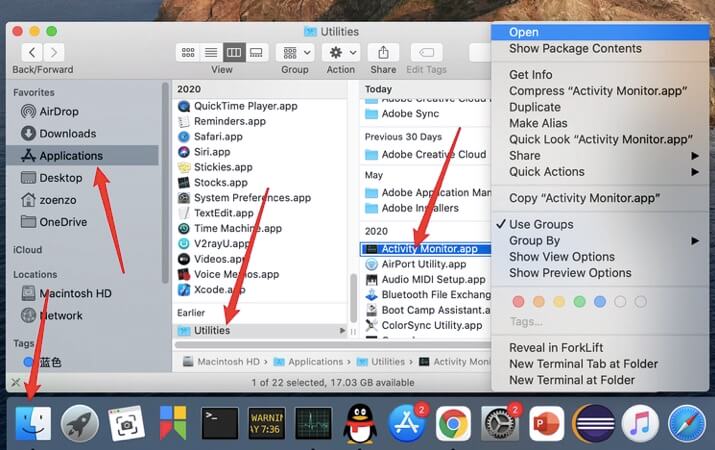
Task: Choose Compress "Activity Monitor.app"
Action: coord(600,91)
